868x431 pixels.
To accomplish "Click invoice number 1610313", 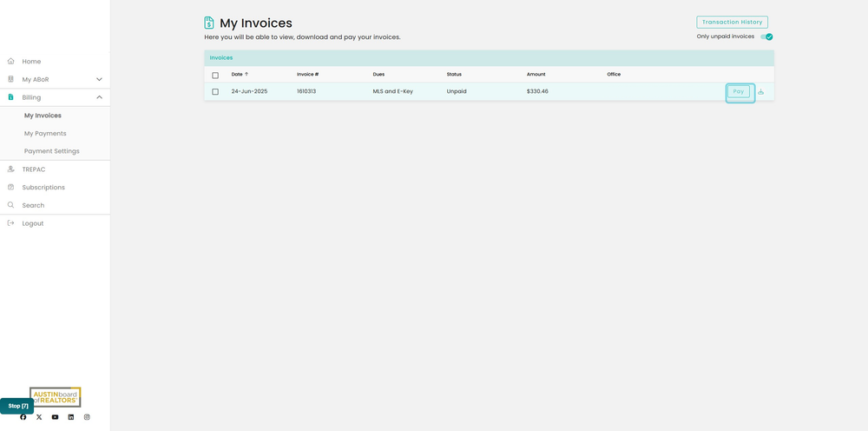I will click(x=306, y=91).
